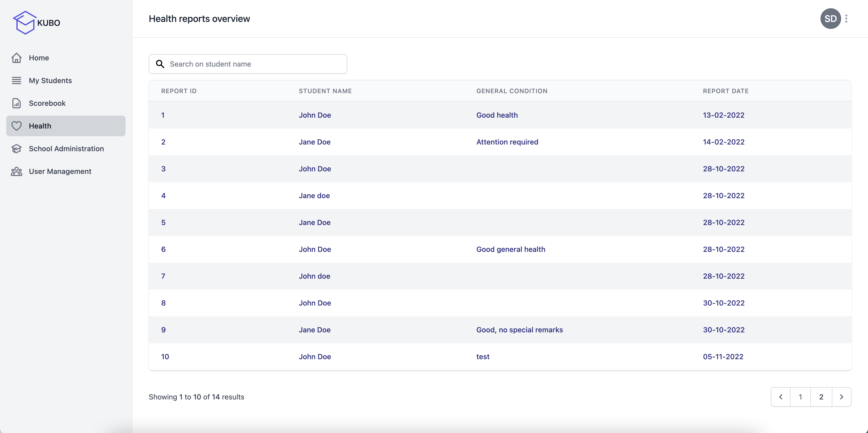Click the date 05-11-2022
Viewport: 868px width, 433px height.
click(x=723, y=357)
